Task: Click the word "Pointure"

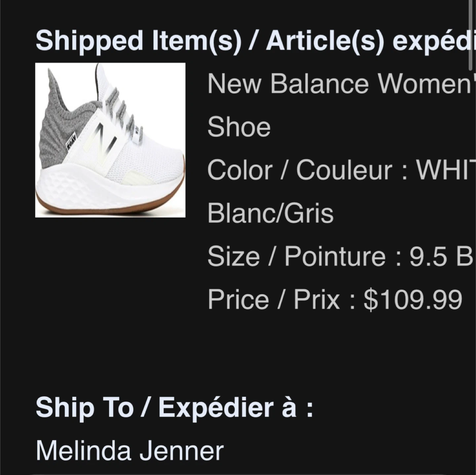Action: [x=335, y=256]
